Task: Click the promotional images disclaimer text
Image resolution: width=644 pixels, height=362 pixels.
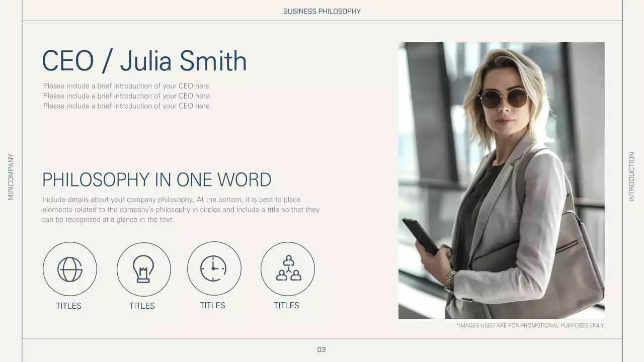Action: [531, 325]
